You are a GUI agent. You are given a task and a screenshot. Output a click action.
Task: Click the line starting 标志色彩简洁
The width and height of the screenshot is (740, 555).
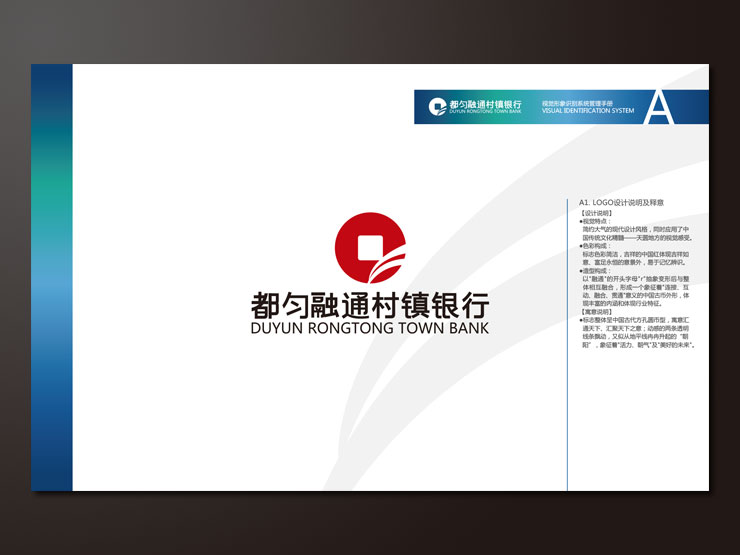(x=636, y=254)
